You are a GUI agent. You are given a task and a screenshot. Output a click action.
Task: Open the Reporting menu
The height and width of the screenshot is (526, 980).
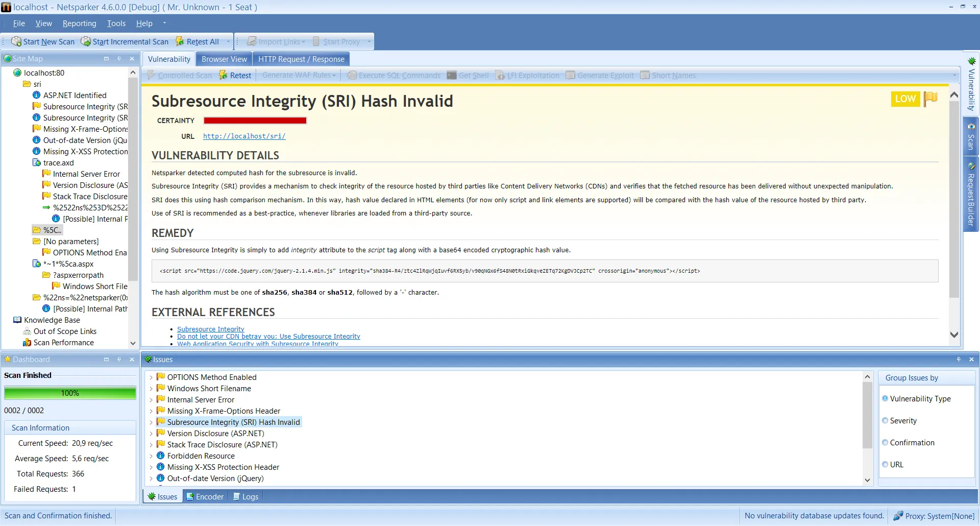point(79,23)
